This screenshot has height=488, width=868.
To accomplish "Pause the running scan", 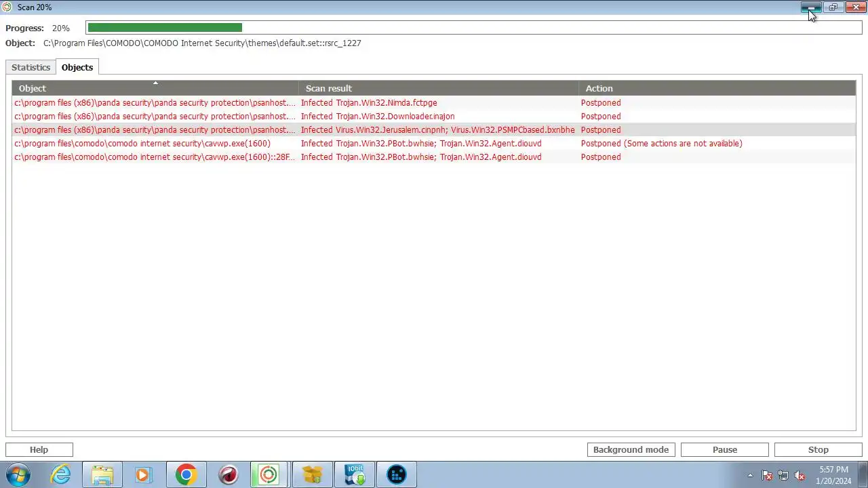I will [x=725, y=449].
